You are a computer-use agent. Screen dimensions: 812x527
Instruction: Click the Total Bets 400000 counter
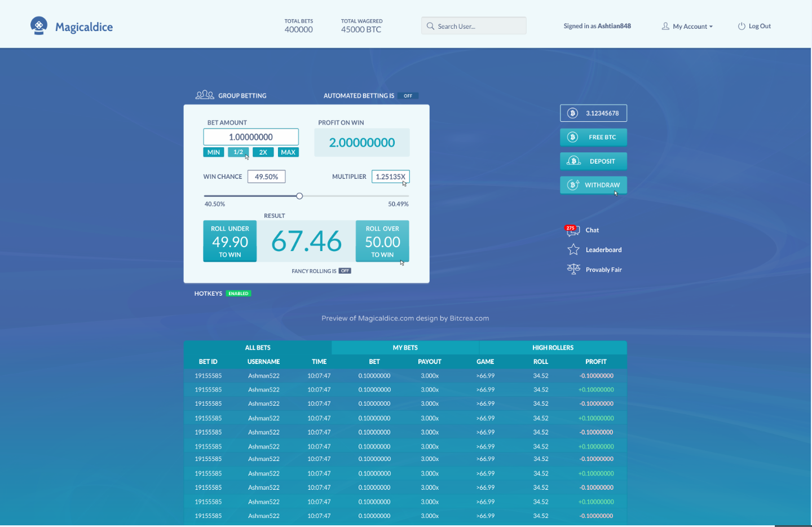coord(298,26)
